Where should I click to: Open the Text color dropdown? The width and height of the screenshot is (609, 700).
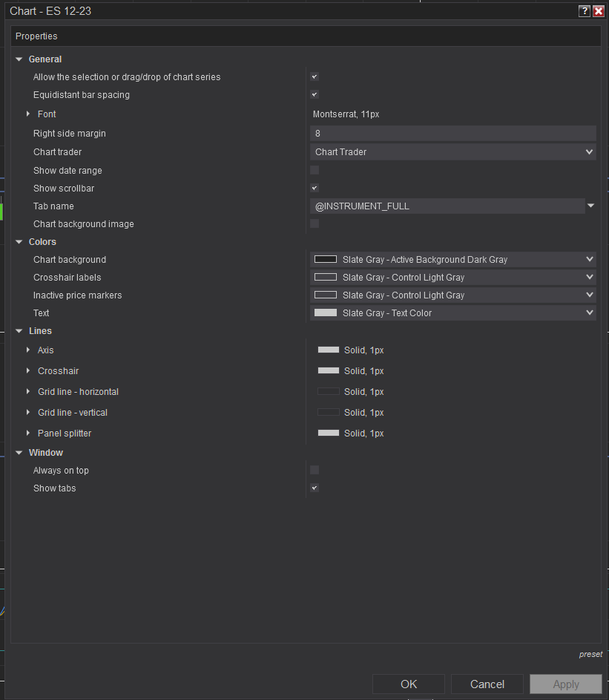452,313
